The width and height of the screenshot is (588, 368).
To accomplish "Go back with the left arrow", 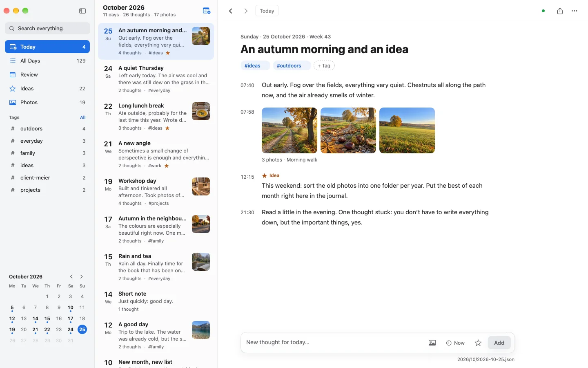I will pos(231,11).
